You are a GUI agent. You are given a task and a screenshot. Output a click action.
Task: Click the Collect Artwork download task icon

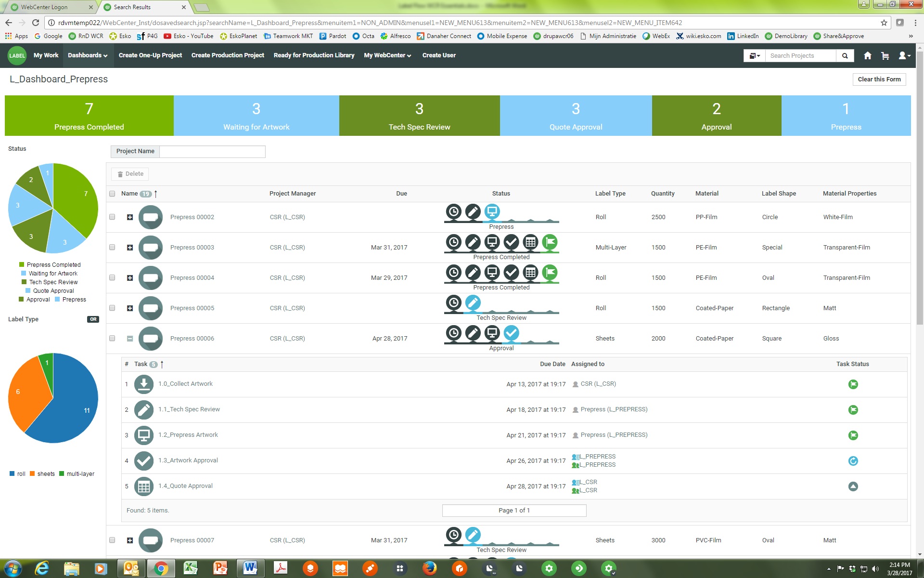point(143,384)
